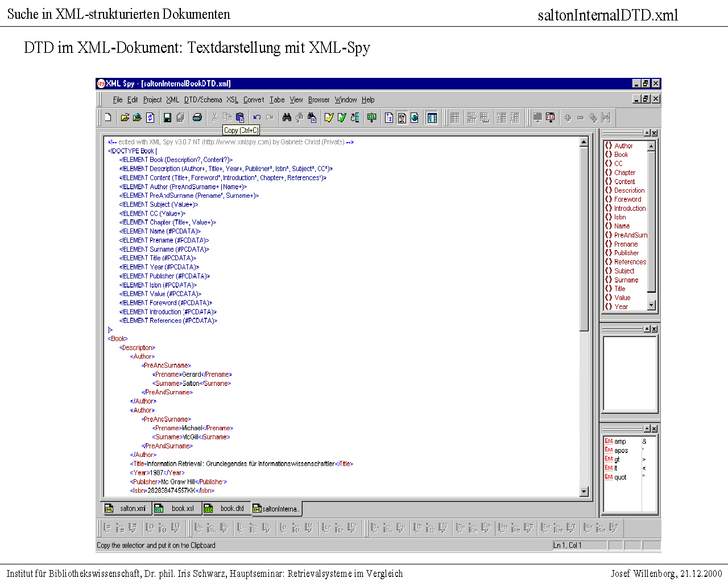Check well-formedness with the yellow checkmark icon
The image size is (728, 582).
tap(329, 118)
